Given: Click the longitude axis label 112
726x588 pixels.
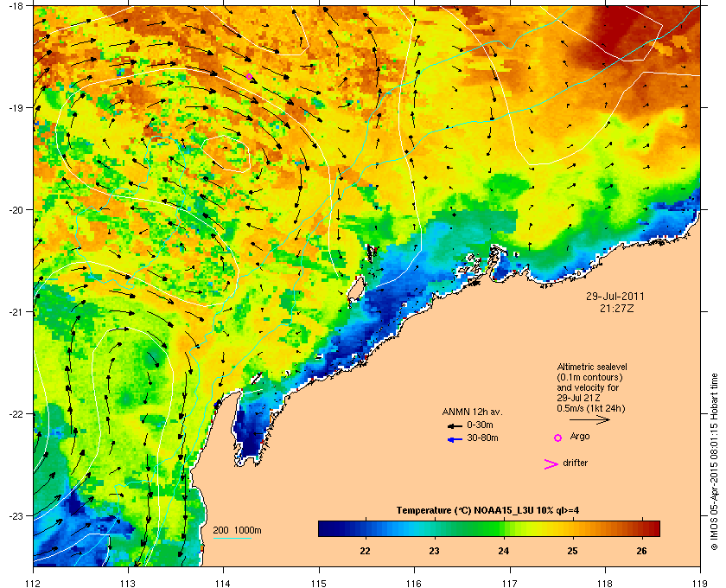Looking at the screenshot, I should click(34, 583).
